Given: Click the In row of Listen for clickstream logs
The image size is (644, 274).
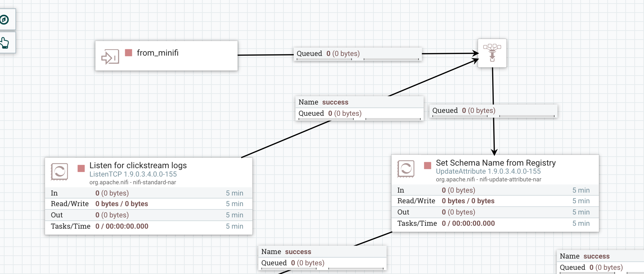Looking at the screenshot, I should click(x=149, y=193).
